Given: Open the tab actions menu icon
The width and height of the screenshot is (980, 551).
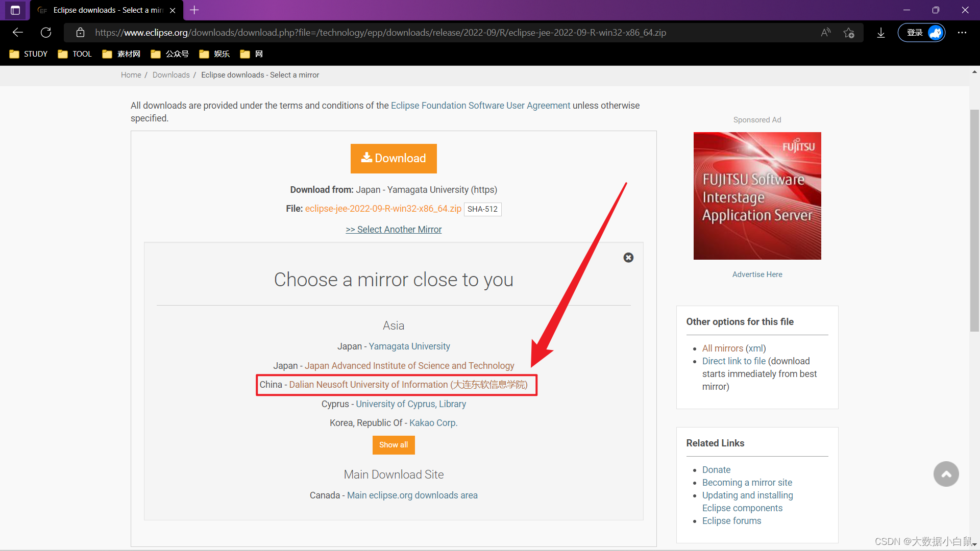Looking at the screenshot, I should tap(15, 10).
